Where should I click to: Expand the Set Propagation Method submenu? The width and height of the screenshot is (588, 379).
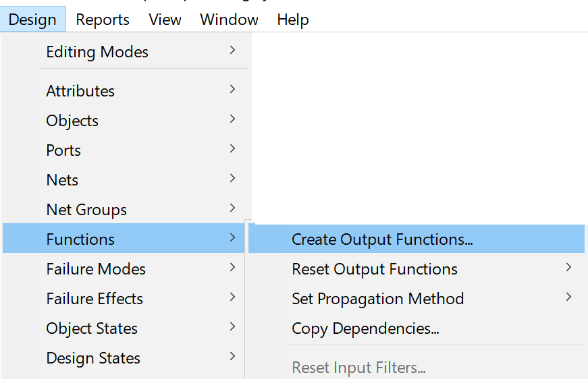pos(377,299)
